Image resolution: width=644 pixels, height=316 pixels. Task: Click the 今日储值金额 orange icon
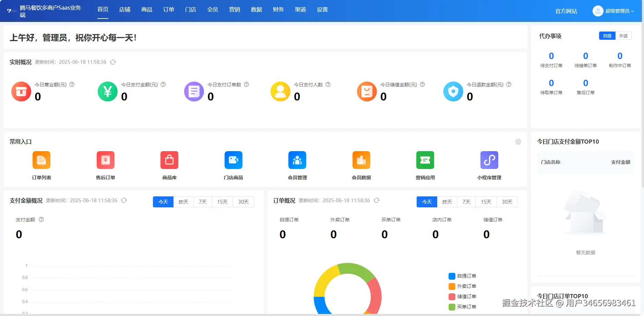pos(367,92)
